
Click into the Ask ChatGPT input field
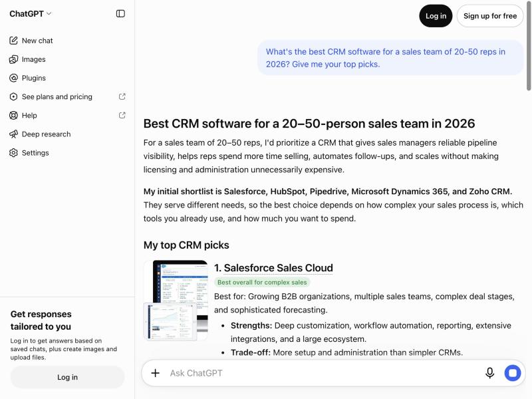tap(324, 373)
